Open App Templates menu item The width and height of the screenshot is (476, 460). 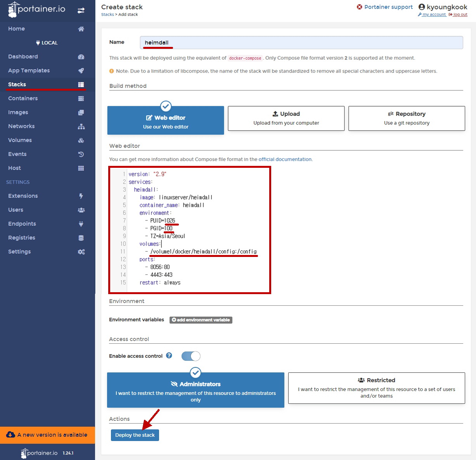[x=47, y=71]
